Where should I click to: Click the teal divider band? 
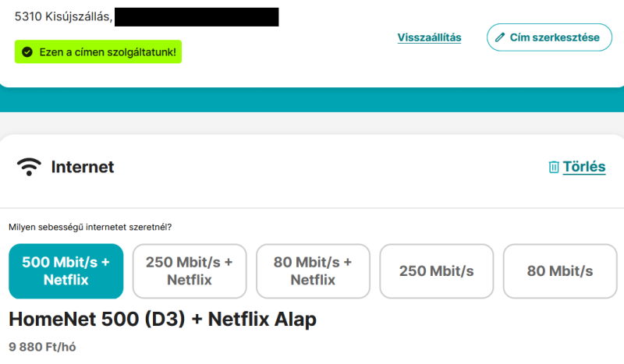312,100
